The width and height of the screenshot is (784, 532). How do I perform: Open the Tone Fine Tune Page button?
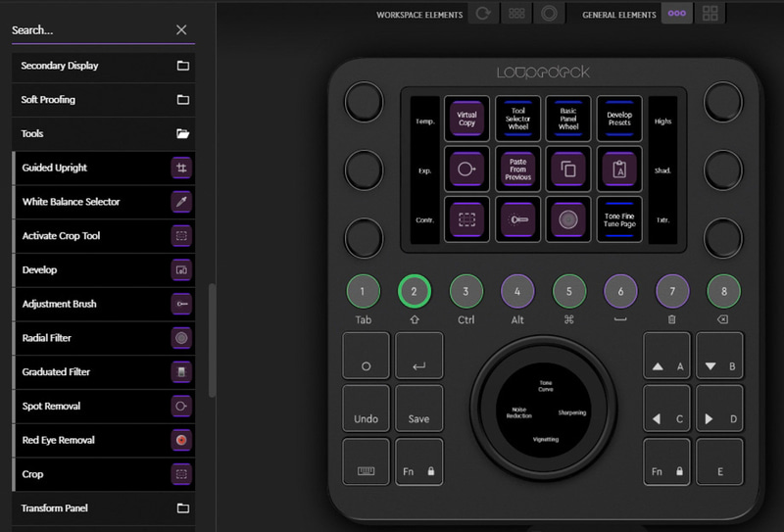619,219
